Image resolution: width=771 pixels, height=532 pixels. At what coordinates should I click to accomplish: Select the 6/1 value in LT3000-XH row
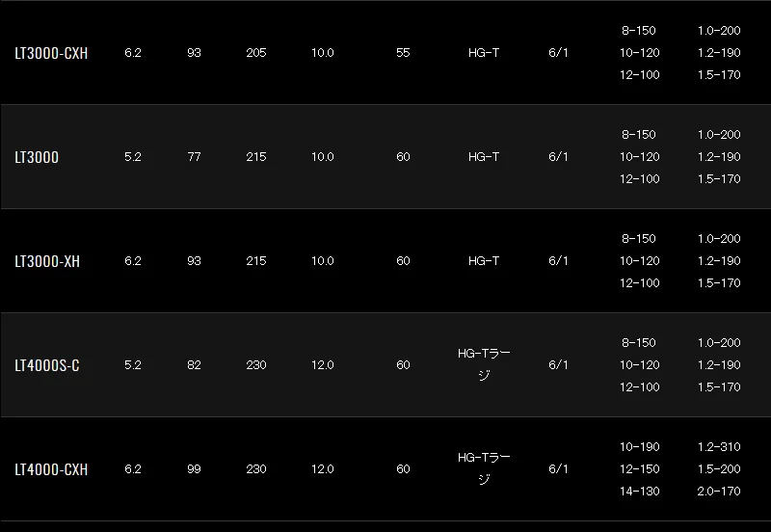pyautogui.click(x=558, y=261)
